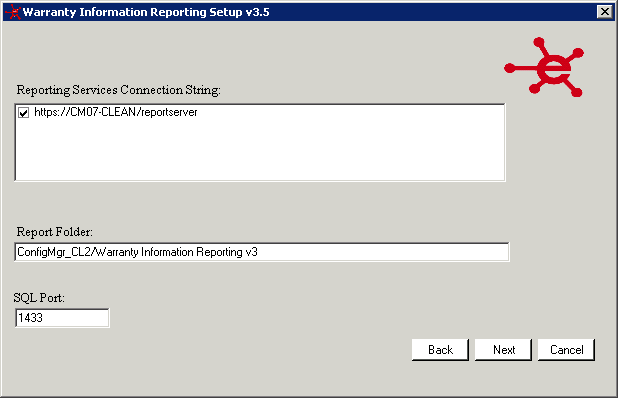Click the window title Warranty Information Reporting Setup

click(x=146, y=12)
